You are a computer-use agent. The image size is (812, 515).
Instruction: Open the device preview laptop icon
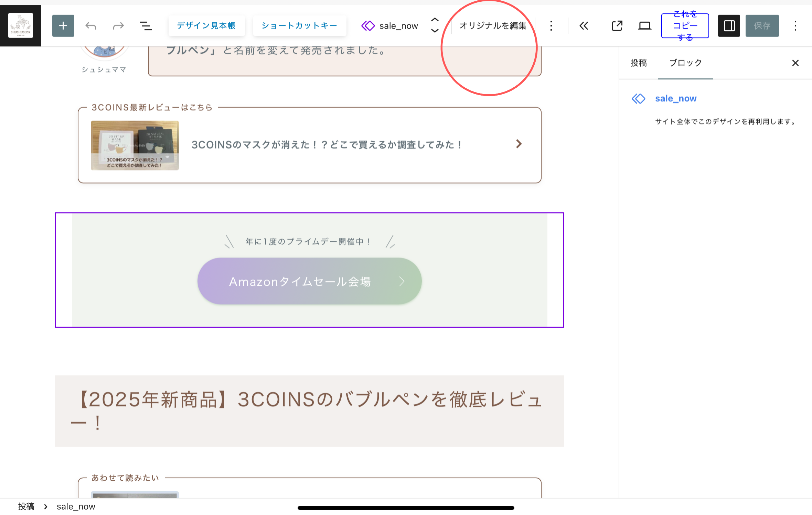pyautogui.click(x=645, y=26)
